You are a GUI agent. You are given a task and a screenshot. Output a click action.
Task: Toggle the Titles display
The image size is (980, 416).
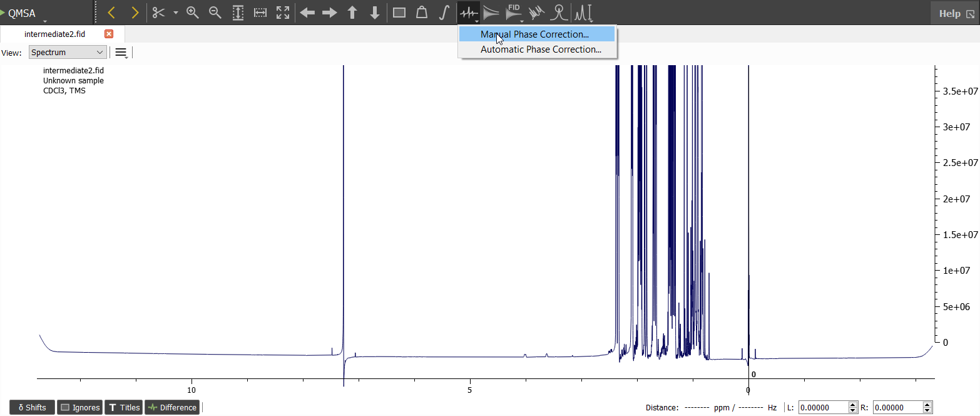point(124,407)
